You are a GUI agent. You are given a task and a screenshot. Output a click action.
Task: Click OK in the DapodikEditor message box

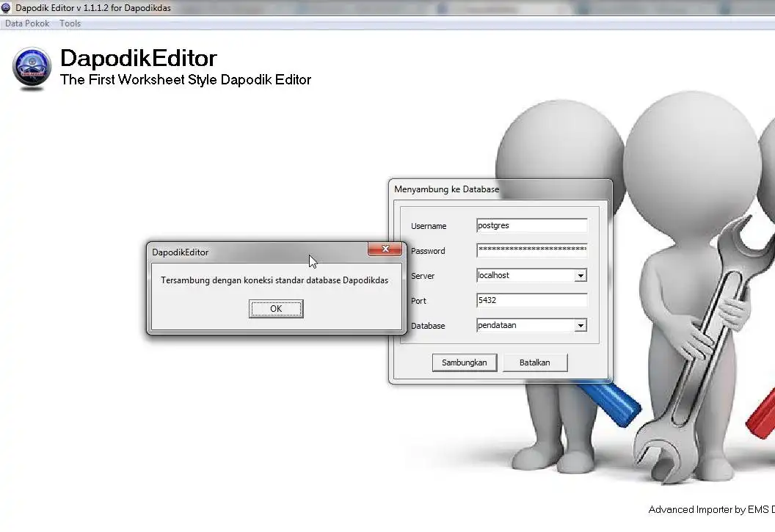click(x=276, y=309)
